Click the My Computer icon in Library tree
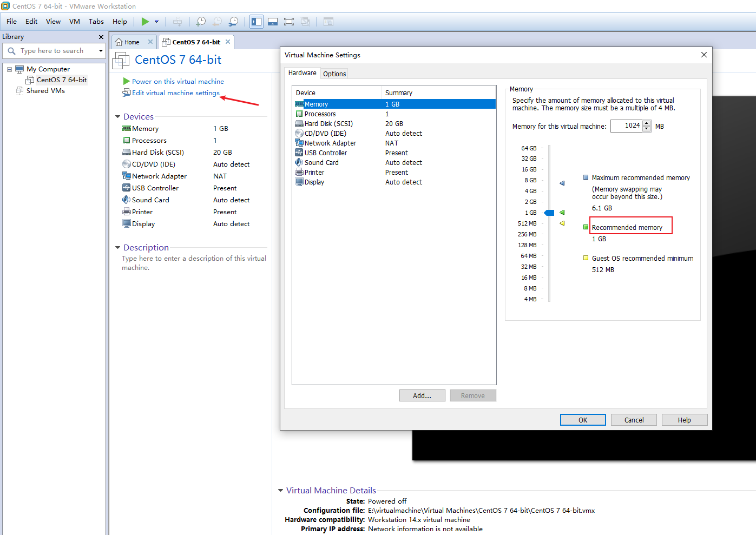 tap(19, 69)
